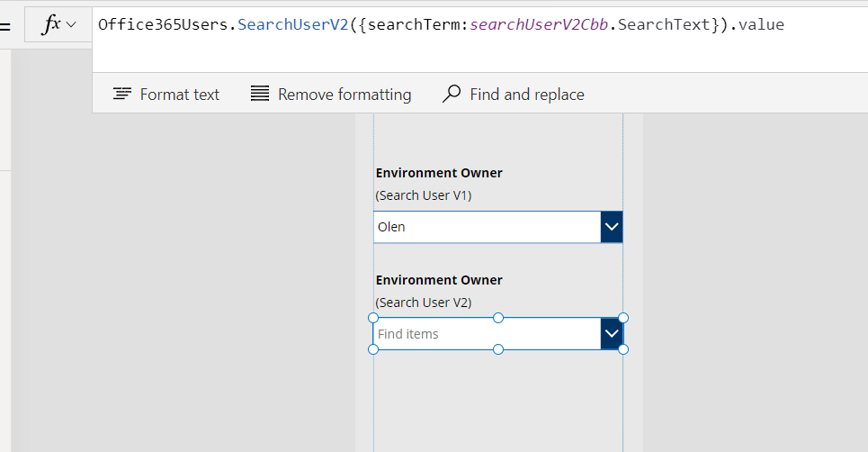Click the fx function button
Viewport: 868px width, 452px height.
(52, 25)
